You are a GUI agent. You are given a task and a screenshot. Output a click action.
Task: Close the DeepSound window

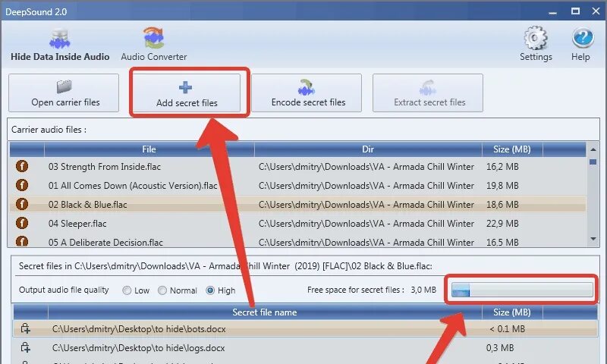point(596,11)
